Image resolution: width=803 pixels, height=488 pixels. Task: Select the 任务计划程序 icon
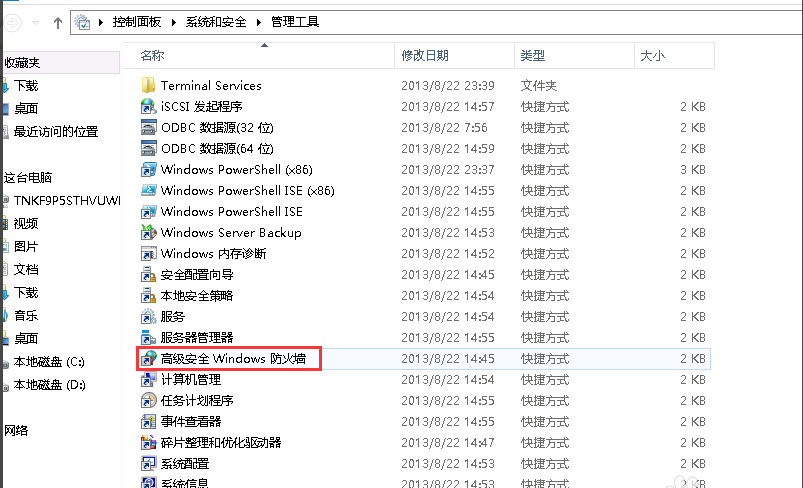click(x=148, y=401)
